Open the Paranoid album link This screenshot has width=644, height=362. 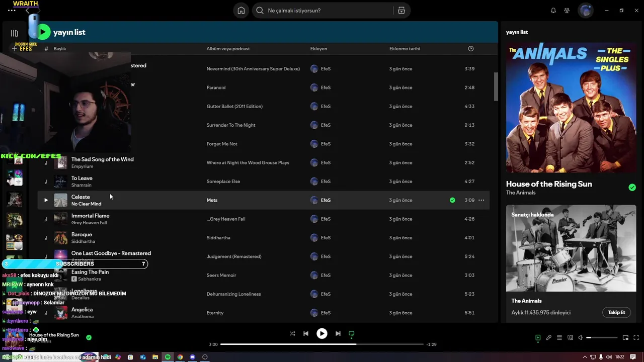tap(216, 87)
